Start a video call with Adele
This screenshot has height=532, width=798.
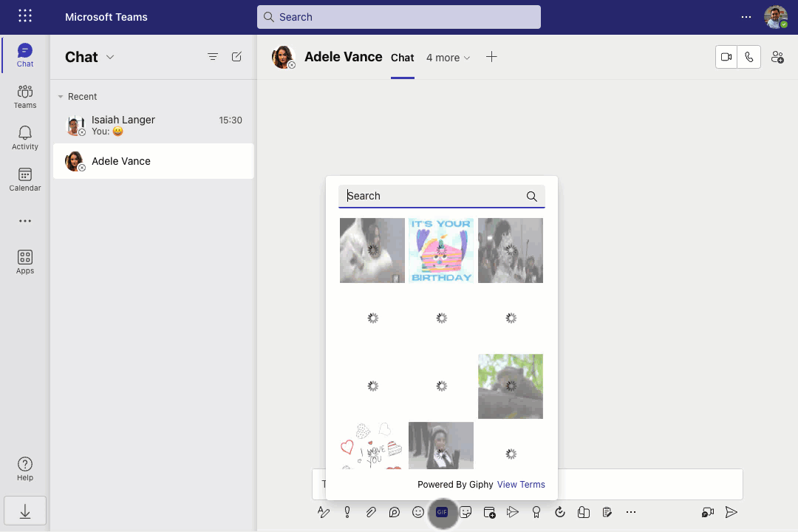(x=726, y=58)
